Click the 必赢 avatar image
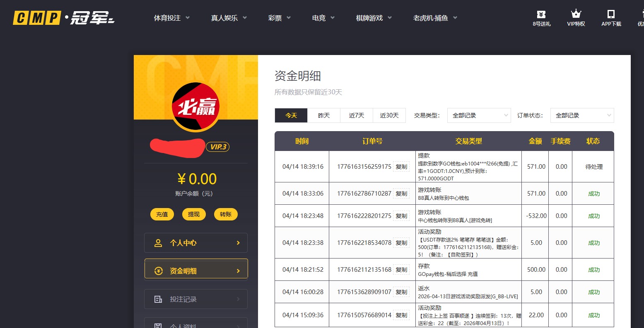Image resolution: width=644 pixels, height=328 pixels. click(x=195, y=106)
